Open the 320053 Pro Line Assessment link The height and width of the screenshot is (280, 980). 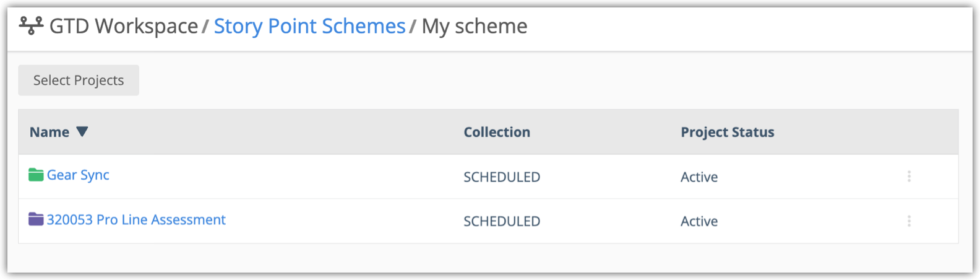[136, 220]
